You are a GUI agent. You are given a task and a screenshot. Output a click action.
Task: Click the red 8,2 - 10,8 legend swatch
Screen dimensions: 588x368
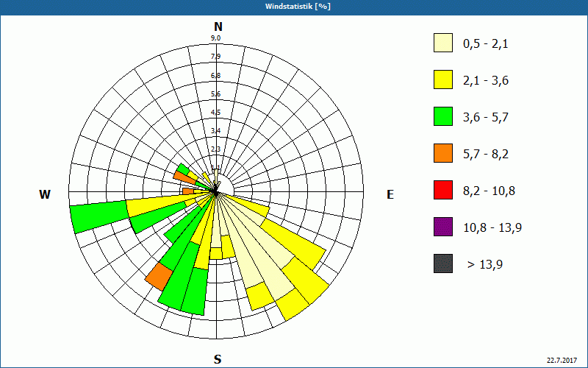(443, 190)
